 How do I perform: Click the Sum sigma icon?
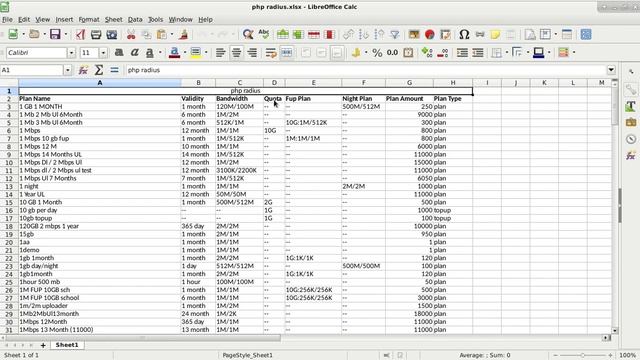(x=98, y=70)
